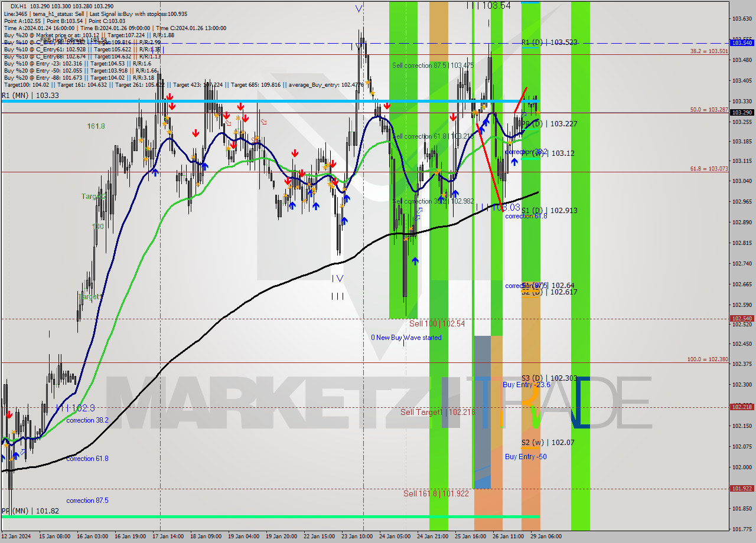Click Fibonacci label '50.0 = 103.287'
This screenshot has width=756, height=543.
709,110
